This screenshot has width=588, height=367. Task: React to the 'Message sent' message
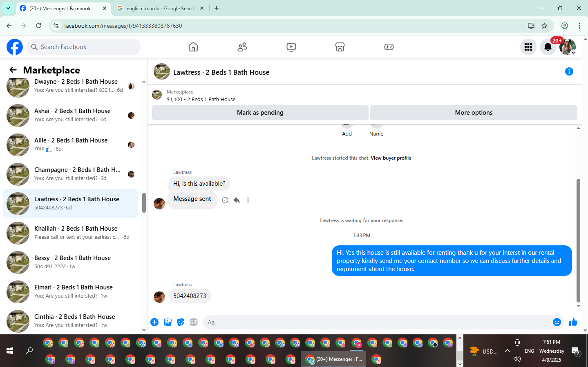point(225,200)
